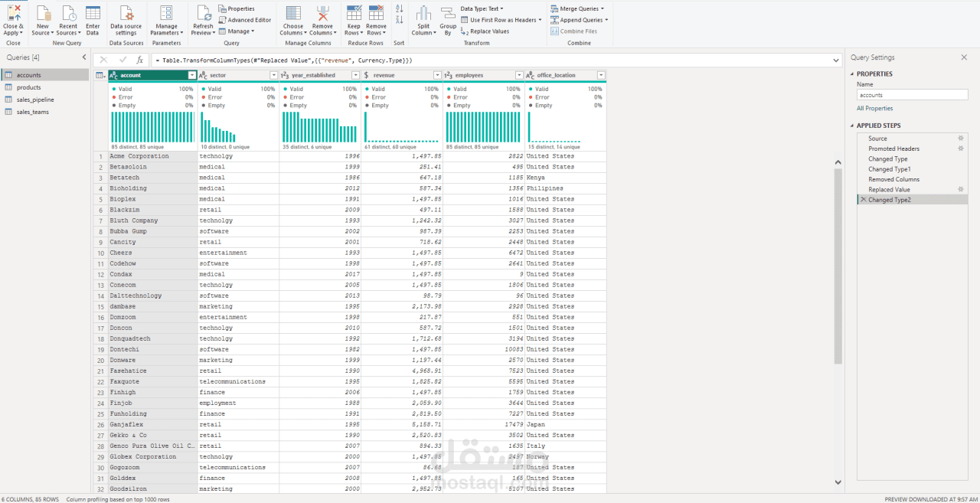Select the account column header

coord(152,75)
